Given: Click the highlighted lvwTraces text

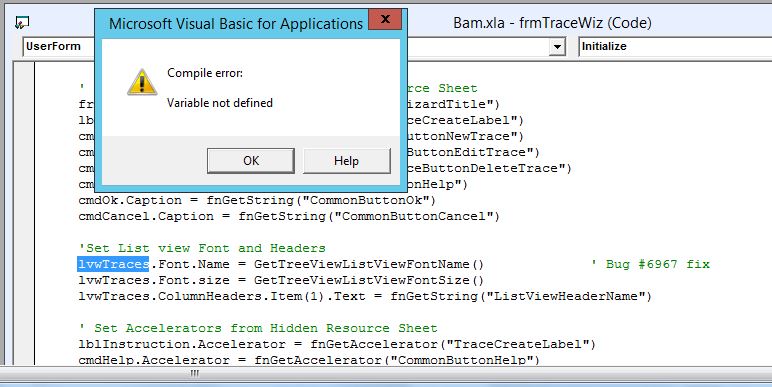Looking at the screenshot, I should click(113, 264).
